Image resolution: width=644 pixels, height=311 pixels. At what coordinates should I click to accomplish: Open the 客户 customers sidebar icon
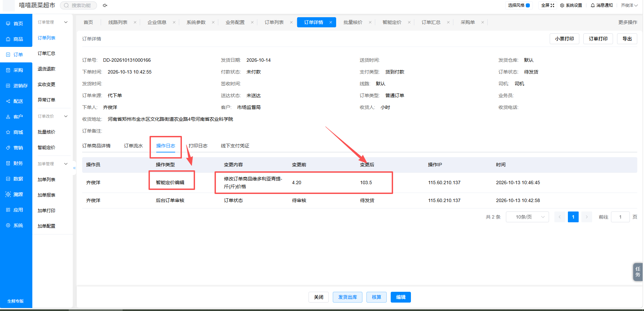8,117
